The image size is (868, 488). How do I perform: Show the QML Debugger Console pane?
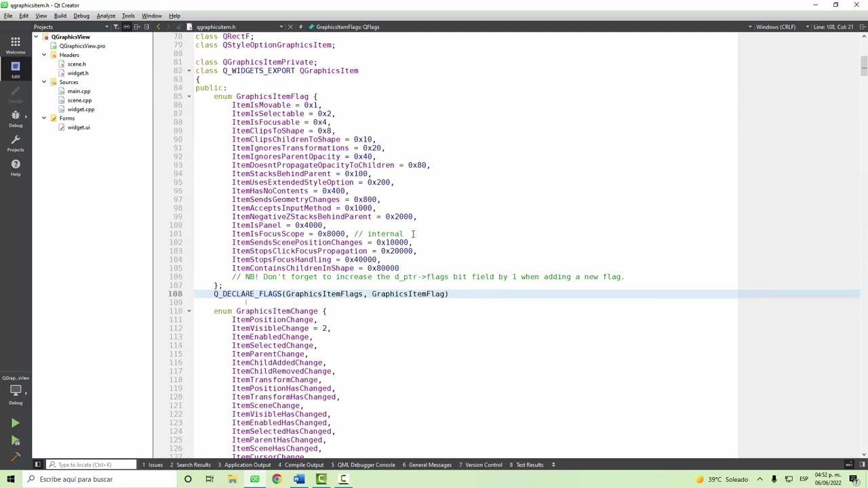[363, 465]
